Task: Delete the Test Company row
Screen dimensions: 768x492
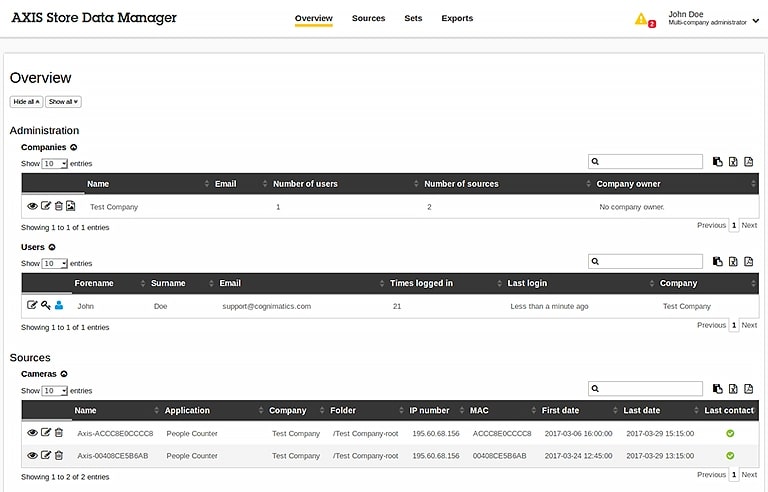Action: pos(58,207)
